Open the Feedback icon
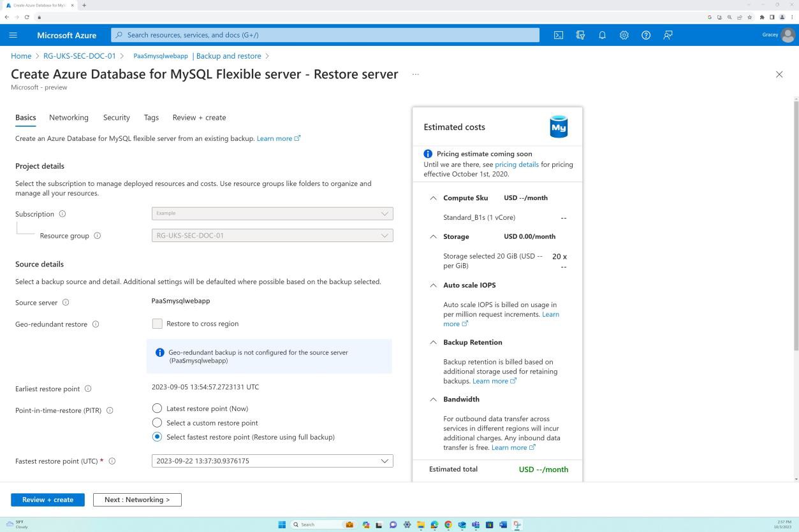 (x=667, y=35)
